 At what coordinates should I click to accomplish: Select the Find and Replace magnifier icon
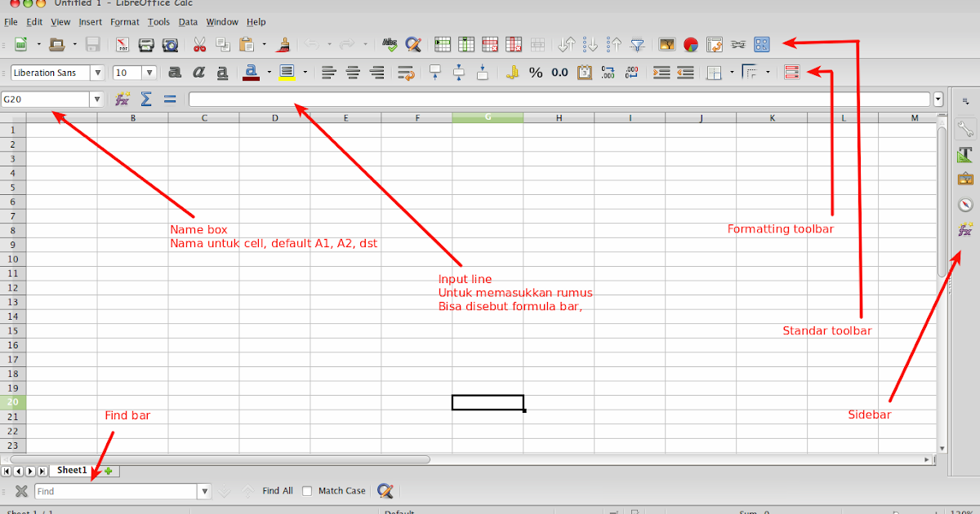414,45
